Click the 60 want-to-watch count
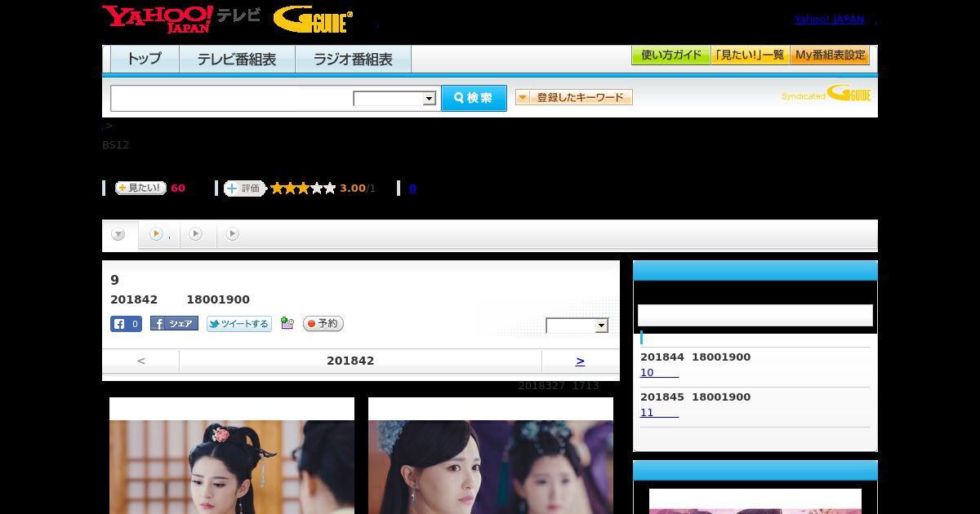980x514 pixels. tap(178, 188)
